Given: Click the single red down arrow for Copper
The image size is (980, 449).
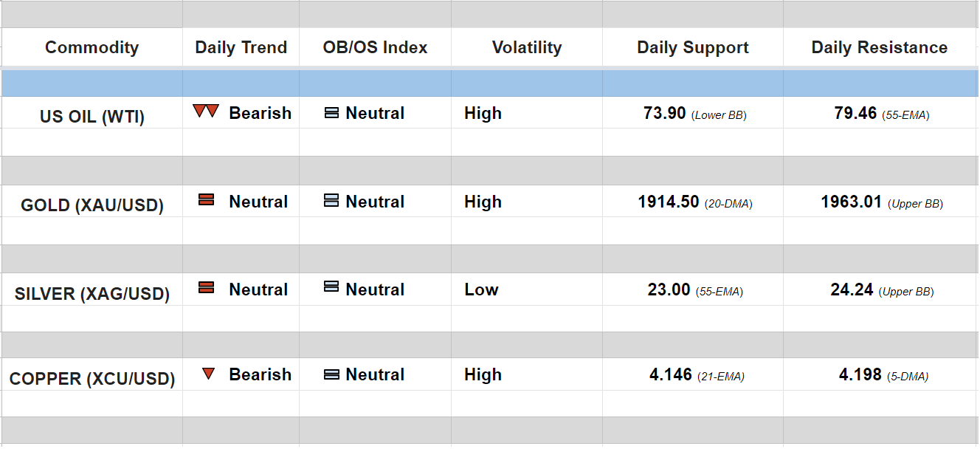Looking at the screenshot, I should (x=208, y=374).
